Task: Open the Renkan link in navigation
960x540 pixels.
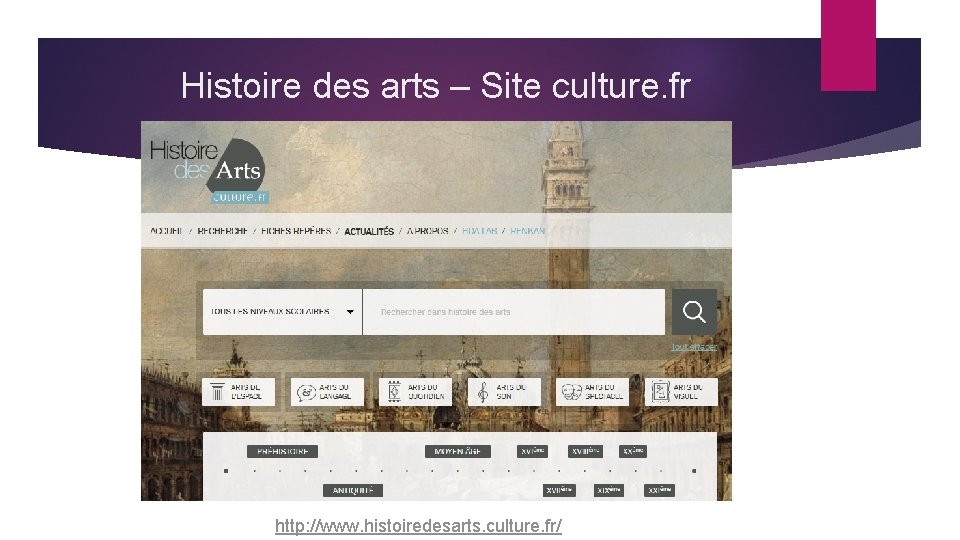Action: click(x=527, y=231)
